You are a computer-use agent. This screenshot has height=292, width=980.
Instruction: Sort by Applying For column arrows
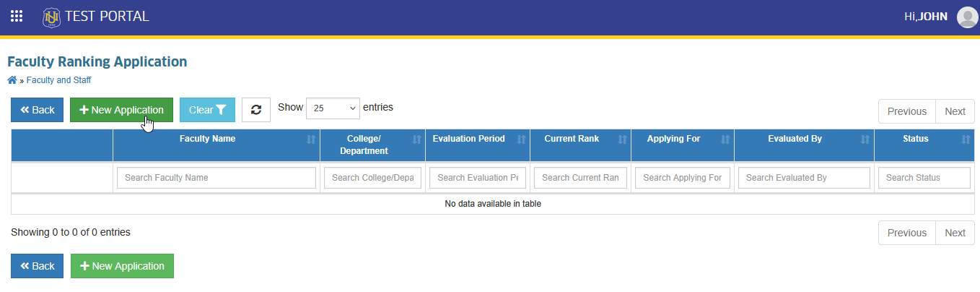coord(725,139)
